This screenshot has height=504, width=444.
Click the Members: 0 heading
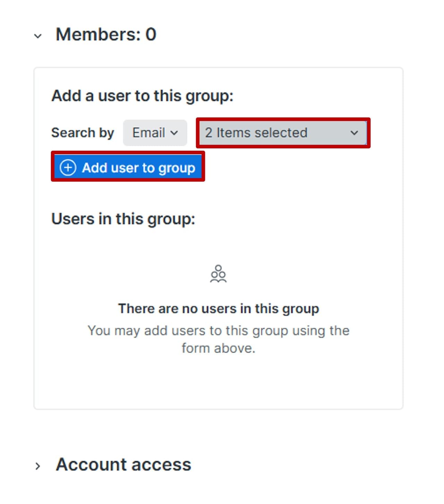click(x=106, y=34)
